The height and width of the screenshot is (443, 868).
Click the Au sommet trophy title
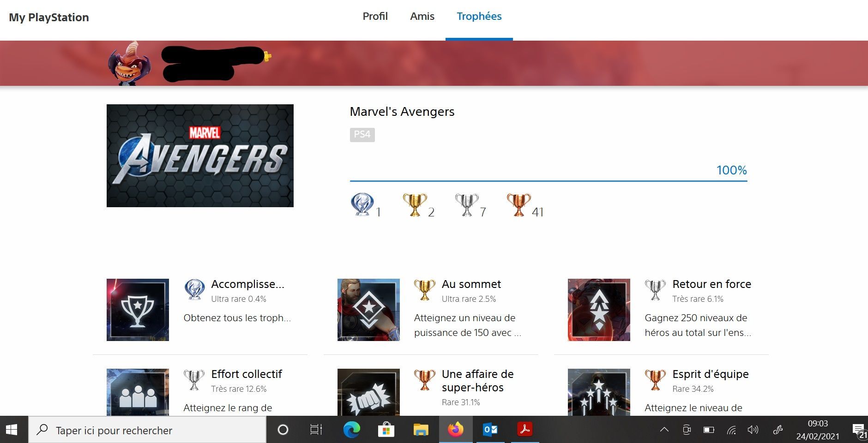pyautogui.click(x=471, y=284)
